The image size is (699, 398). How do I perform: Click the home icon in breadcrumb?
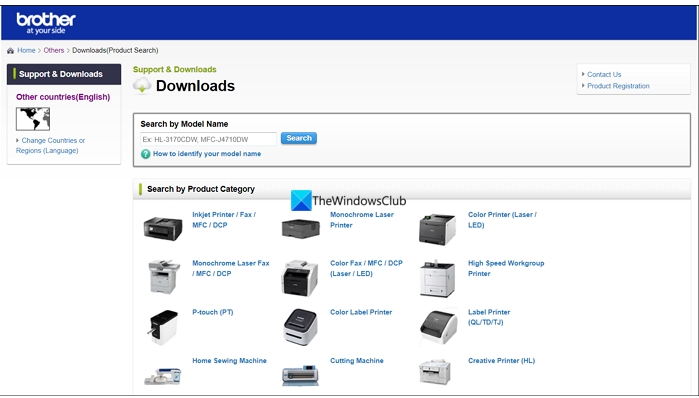(10, 51)
